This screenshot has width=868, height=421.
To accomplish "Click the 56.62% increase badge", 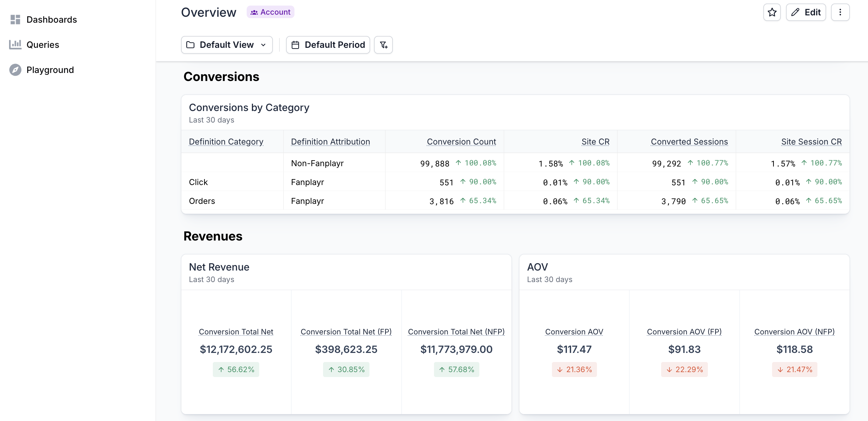I will pyautogui.click(x=236, y=369).
